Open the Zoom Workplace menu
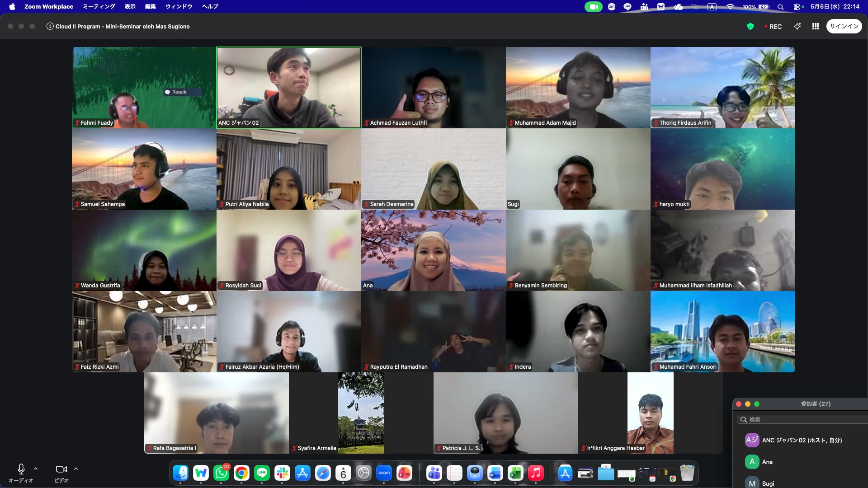 tap(48, 6)
